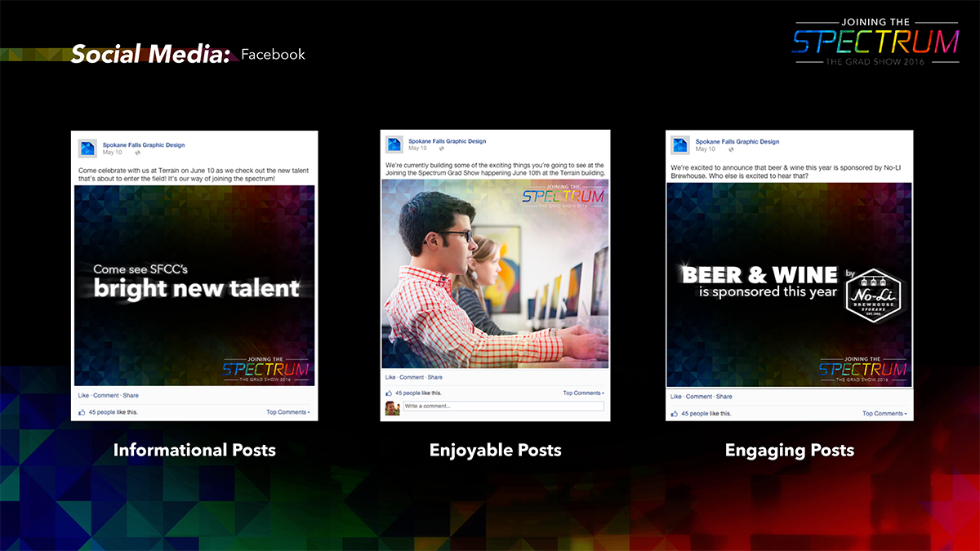The width and height of the screenshot is (980, 551).
Task: Open Top Comments dropdown on the Engaging post
Action: [x=884, y=413]
